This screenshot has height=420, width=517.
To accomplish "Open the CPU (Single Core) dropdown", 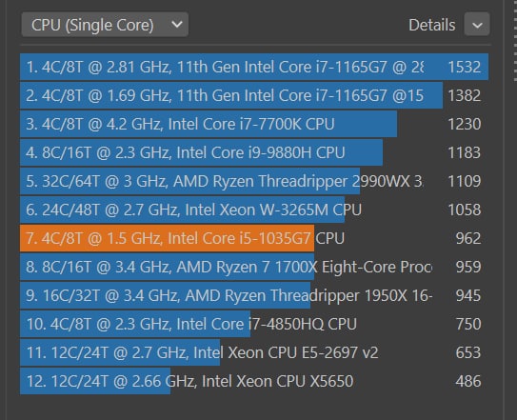I will tap(105, 25).
